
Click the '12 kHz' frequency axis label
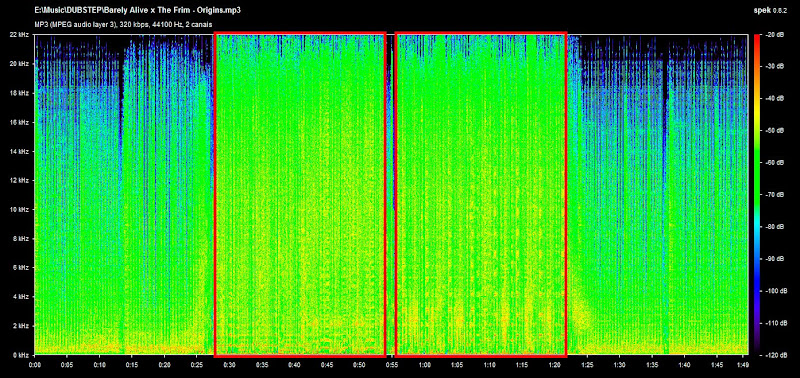pos(20,180)
